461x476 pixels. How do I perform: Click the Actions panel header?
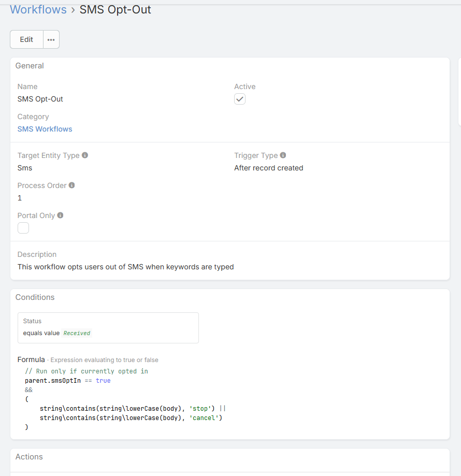(29, 457)
